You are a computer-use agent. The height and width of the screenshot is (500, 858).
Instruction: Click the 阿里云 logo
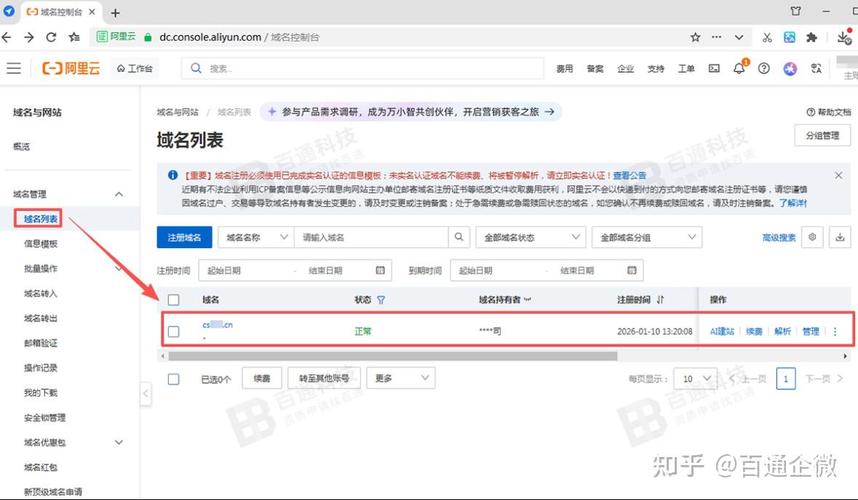[x=71, y=68]
